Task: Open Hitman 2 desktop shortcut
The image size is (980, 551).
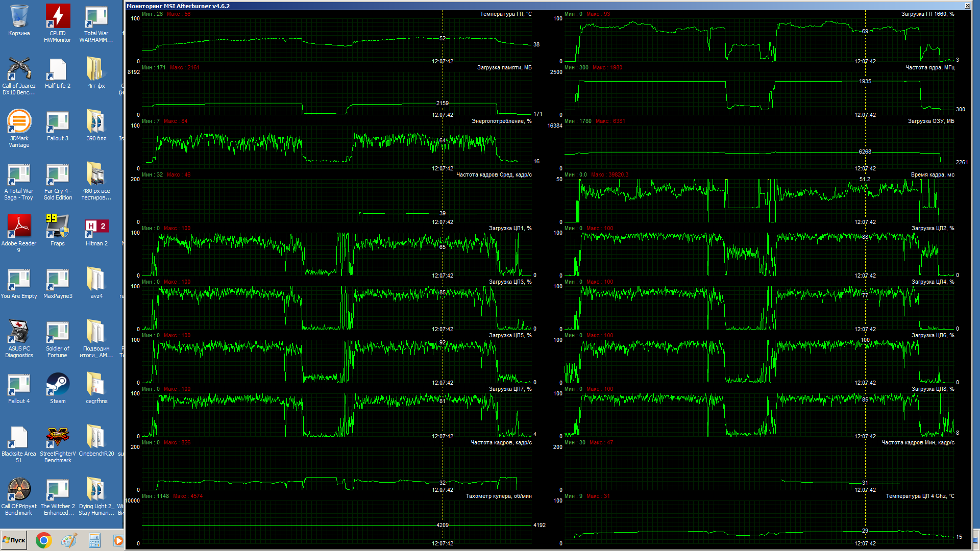Action: point(96,228)
